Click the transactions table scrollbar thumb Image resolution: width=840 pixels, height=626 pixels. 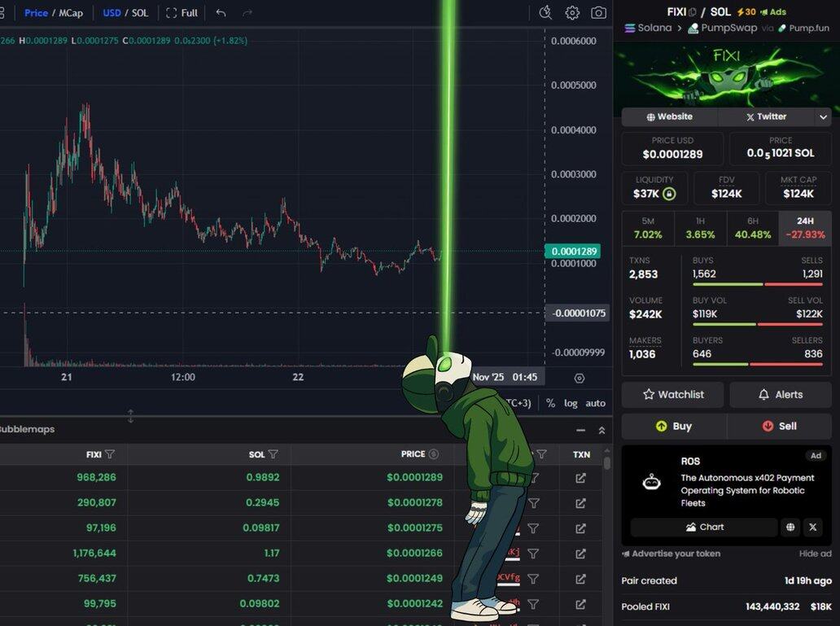pyautogui.click(x=607, y=462)
